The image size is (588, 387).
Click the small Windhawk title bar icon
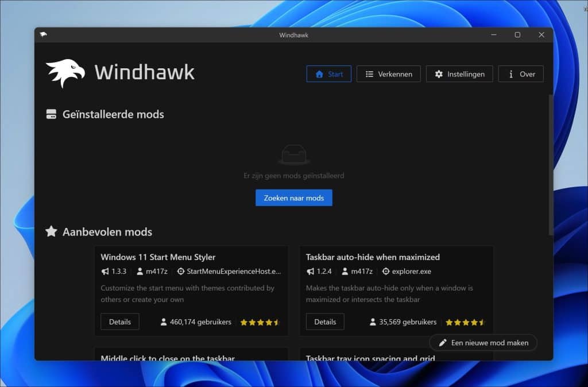(43, 34)
